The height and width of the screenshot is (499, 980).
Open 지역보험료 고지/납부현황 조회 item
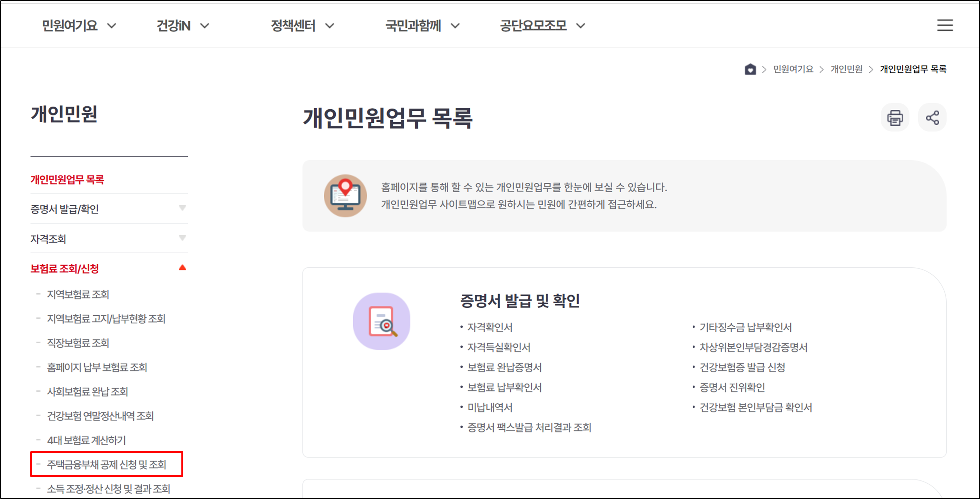tap(106, 319)
